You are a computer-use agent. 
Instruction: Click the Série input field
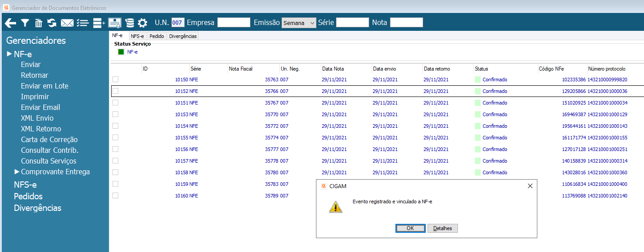point(352,23)
